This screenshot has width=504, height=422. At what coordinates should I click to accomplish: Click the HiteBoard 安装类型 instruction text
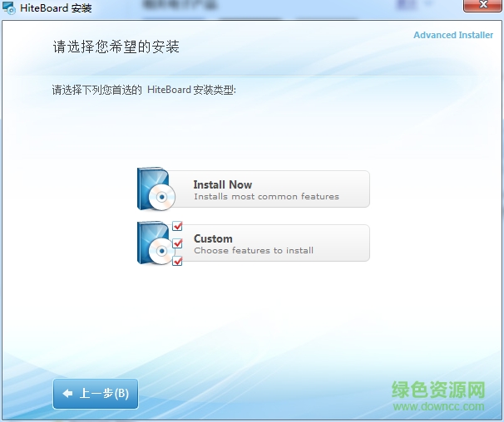[144, 90]
